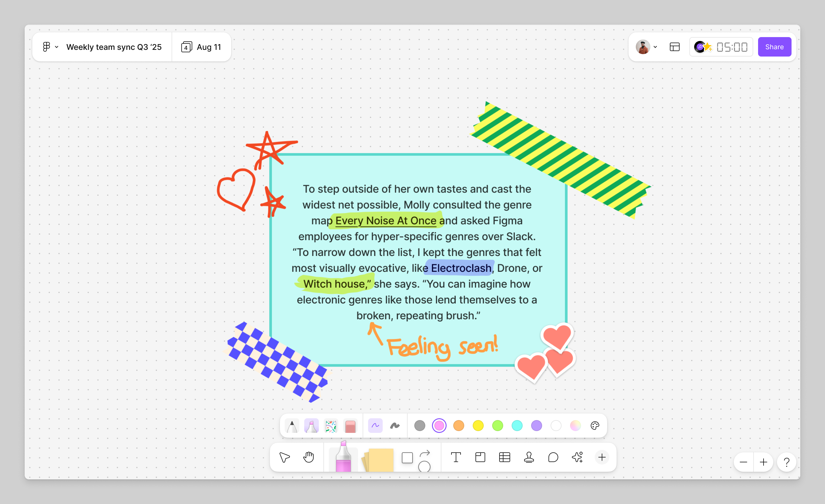
Task: Pick the yellow color swatch
Action: (478, 425)
